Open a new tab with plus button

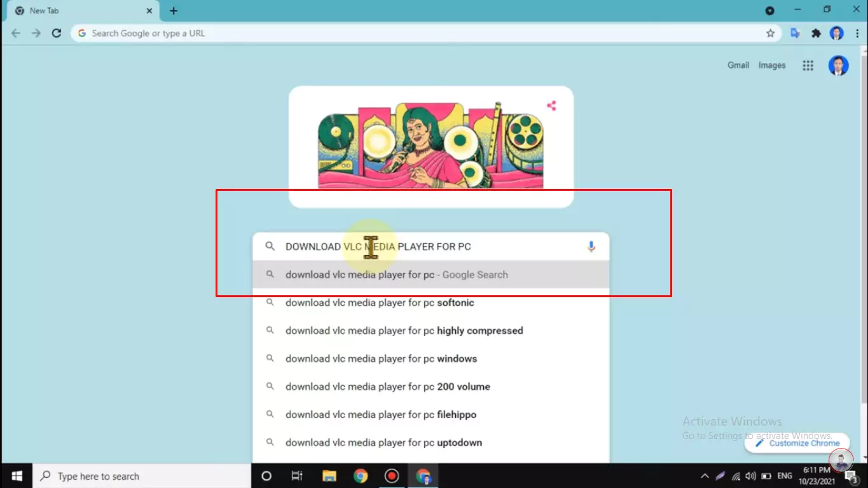coord(174,11)
